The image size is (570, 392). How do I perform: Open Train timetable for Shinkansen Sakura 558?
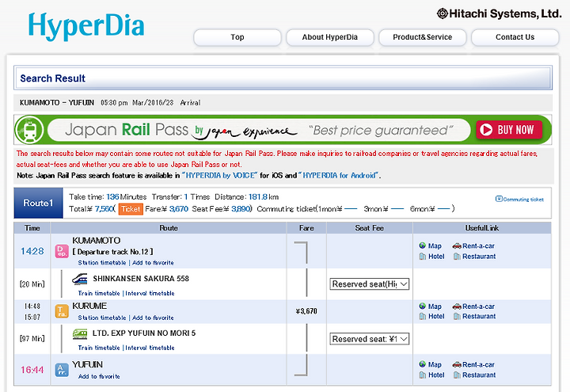(x=99, y=293)
